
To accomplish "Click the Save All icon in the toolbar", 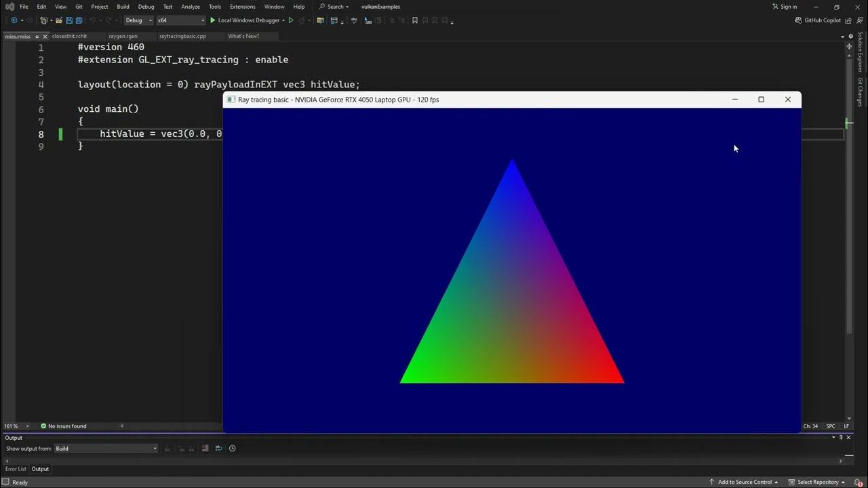I will (79, 20).
